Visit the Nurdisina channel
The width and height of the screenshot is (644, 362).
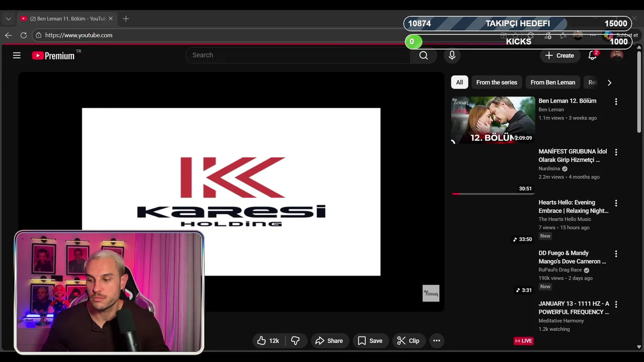pos(549,169)
